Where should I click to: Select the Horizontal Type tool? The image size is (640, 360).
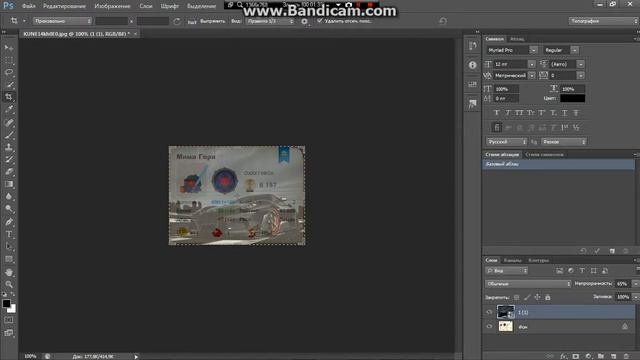[9, 234]
